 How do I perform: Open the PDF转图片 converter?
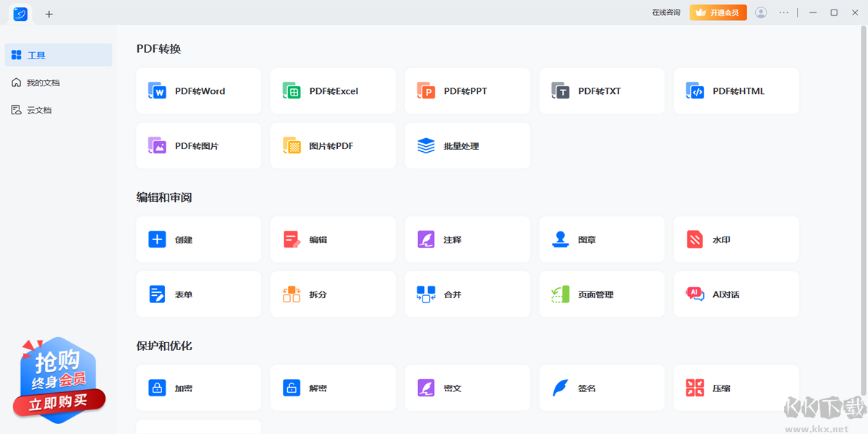(x=198, y=146)
